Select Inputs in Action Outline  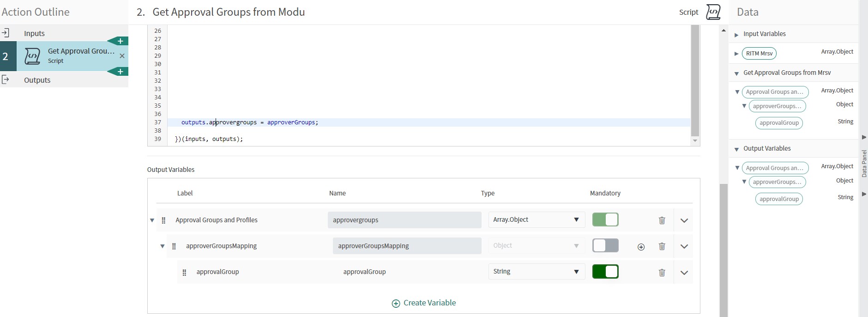click(x=34, y=33)
